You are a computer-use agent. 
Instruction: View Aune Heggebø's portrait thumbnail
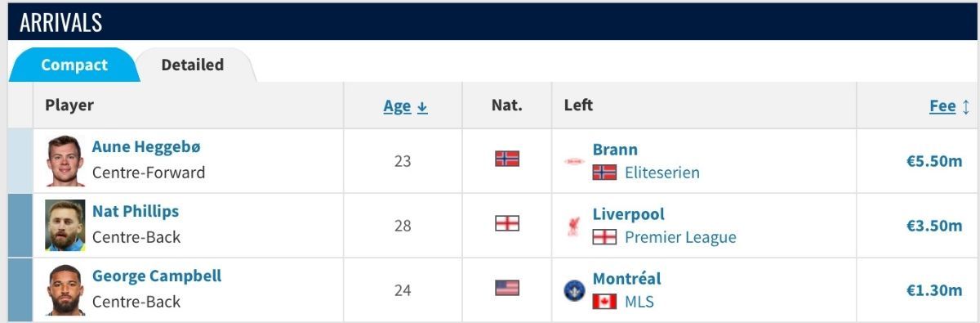(65, 161)
